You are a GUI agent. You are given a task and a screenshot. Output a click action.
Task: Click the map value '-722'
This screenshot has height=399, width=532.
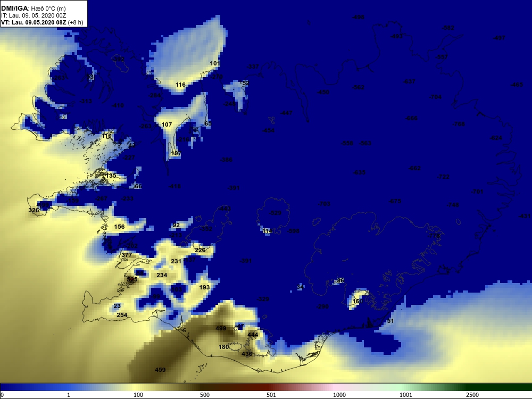(x=444, y=177)
